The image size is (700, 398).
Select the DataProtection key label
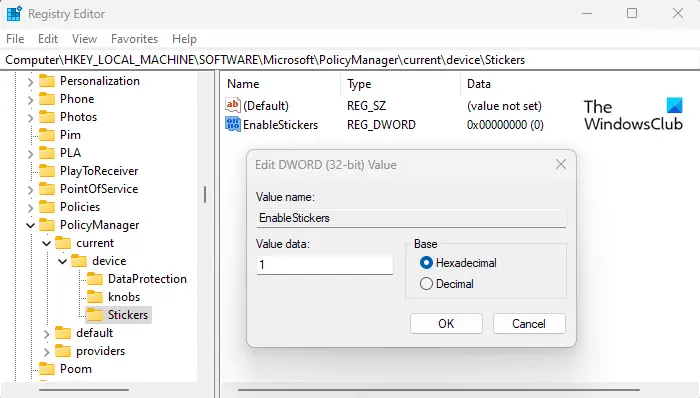pos(147,279)
